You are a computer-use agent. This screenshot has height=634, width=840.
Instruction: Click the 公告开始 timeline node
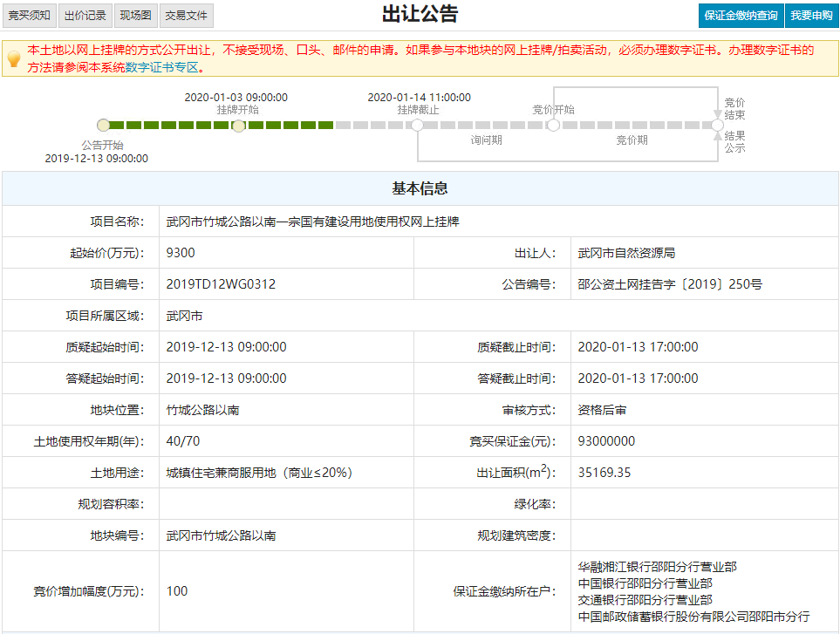(104, 126)
